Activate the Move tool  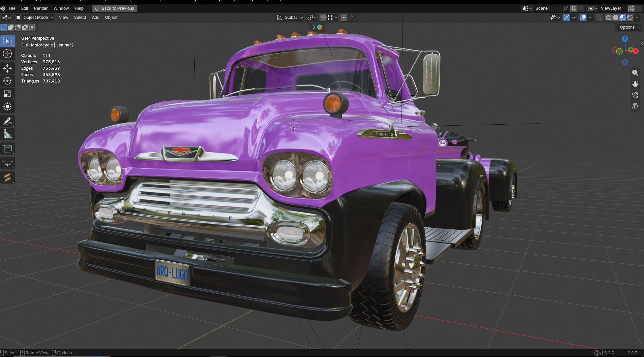pyautogui.click(x=7, y=68)
